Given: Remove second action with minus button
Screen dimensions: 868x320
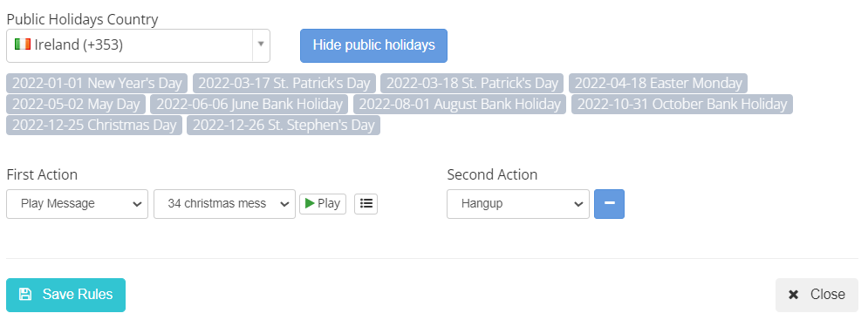Looking at the screenshot, I should (x=609, y=204).
